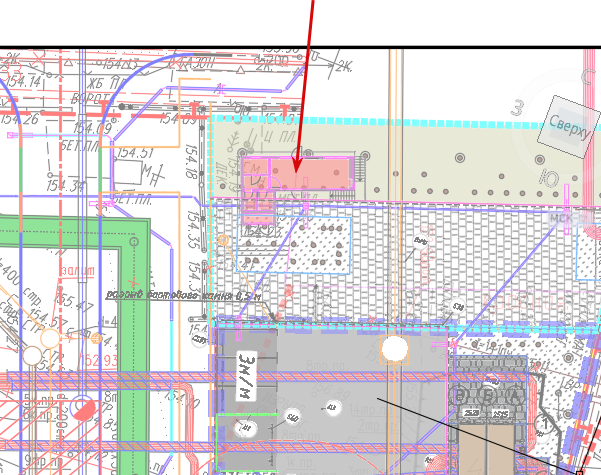Select the "156.89" elevation in gray area
This screenshot has height=475, width=601.
(330, 390)
